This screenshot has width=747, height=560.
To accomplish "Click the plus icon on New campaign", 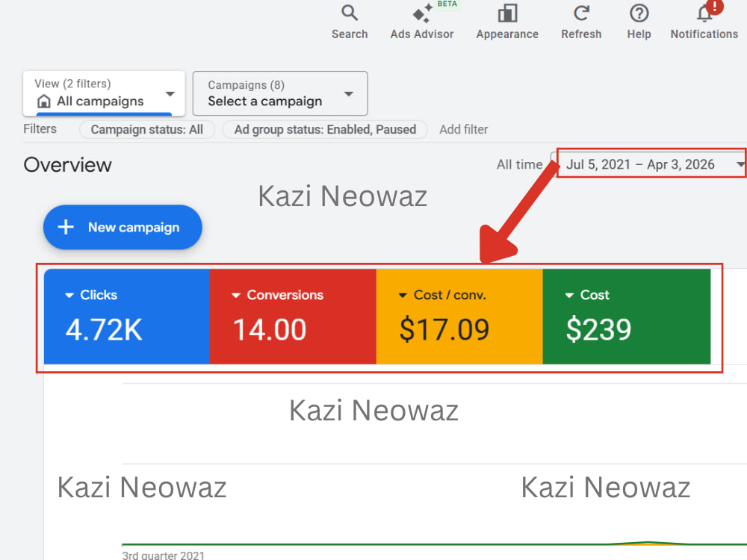I will (x=66, y=227).
